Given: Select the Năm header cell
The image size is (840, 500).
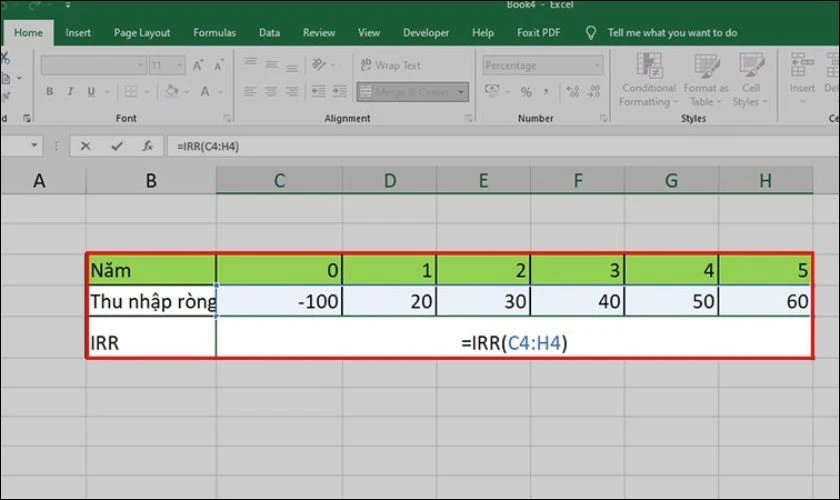Looking at the screenshot, I should coord(151,270).
